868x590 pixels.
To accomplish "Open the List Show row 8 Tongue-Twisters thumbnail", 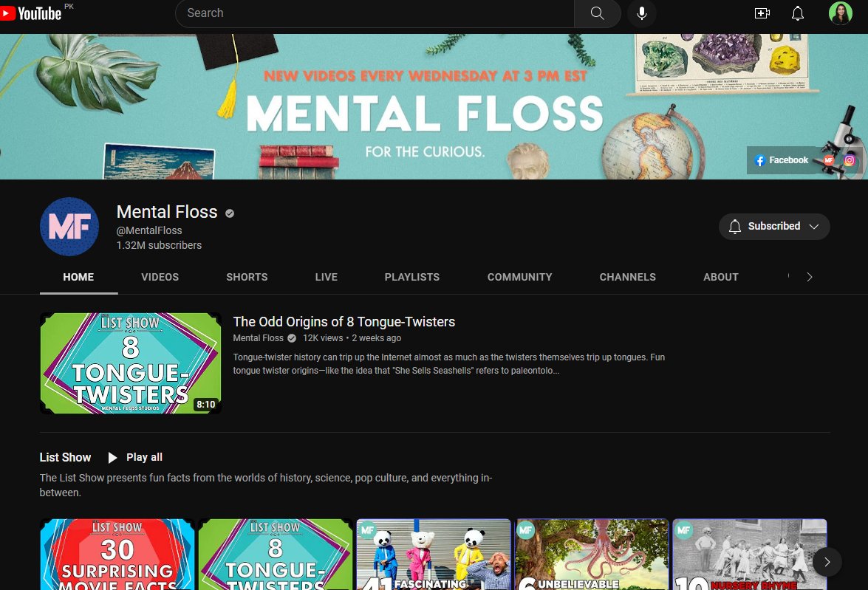I will click(276, 554).
